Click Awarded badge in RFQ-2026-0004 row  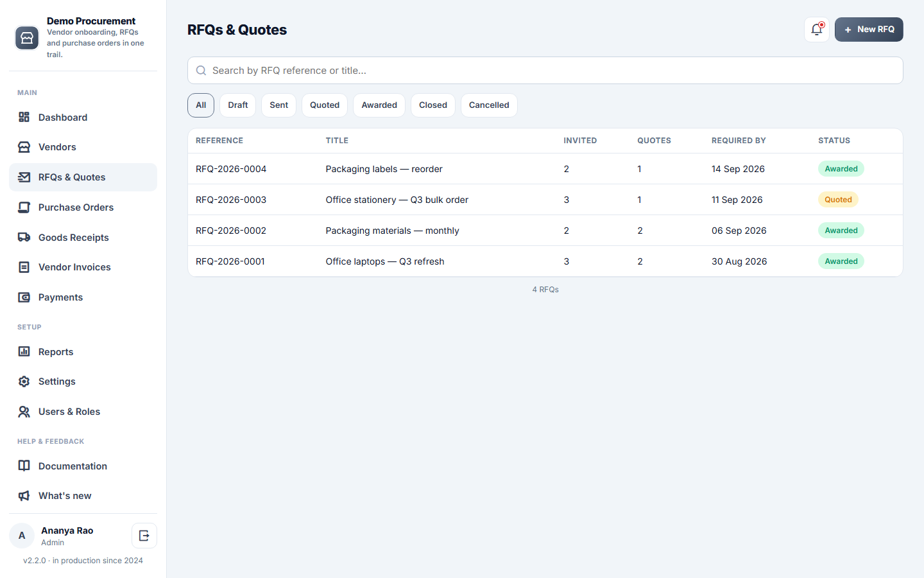(x=841, y=169)
